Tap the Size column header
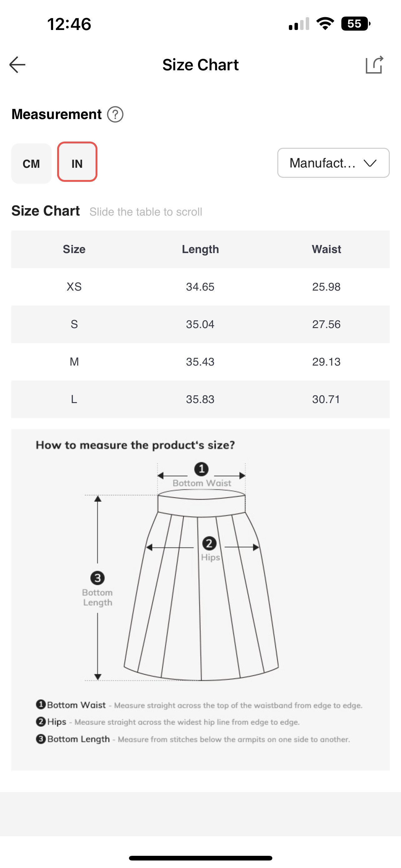The image size is (401, 868). (x=74, y=249)
